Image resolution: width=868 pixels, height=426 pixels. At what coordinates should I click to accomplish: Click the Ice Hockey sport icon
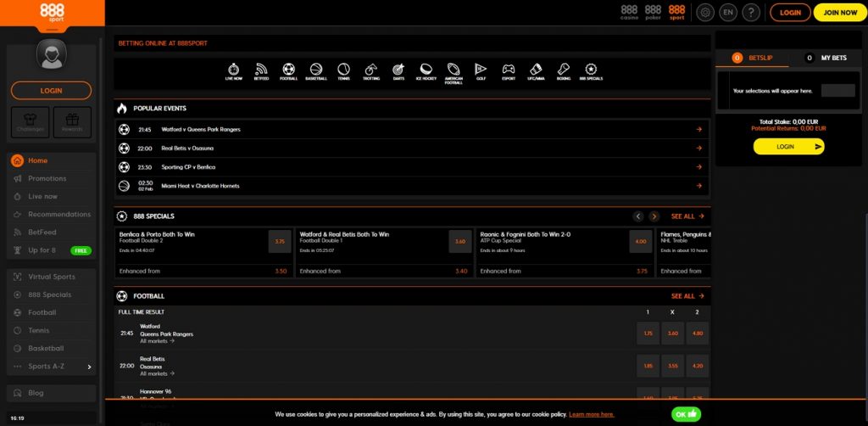click(426, 70)
